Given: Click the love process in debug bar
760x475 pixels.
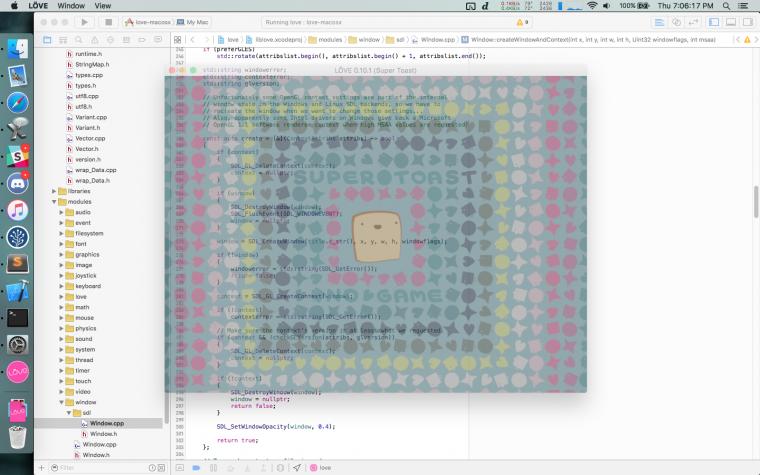Looking at the screenshot, I should [320, 468].
